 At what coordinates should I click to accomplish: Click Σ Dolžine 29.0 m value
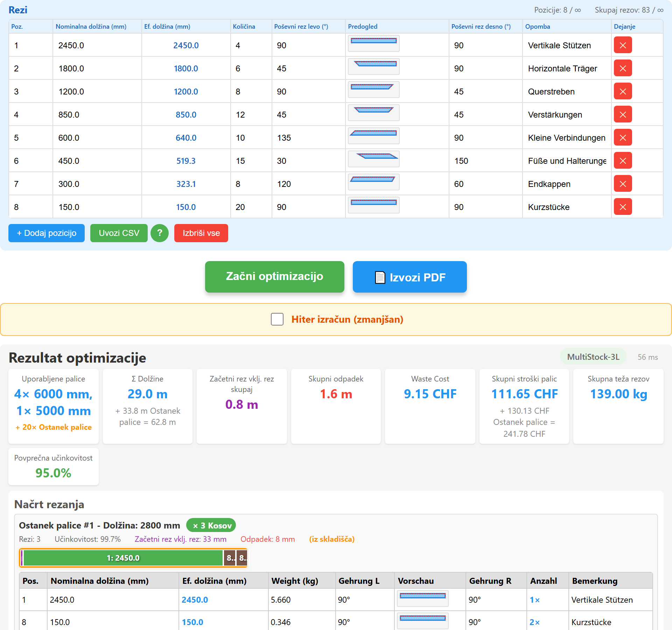click(147, 394)
